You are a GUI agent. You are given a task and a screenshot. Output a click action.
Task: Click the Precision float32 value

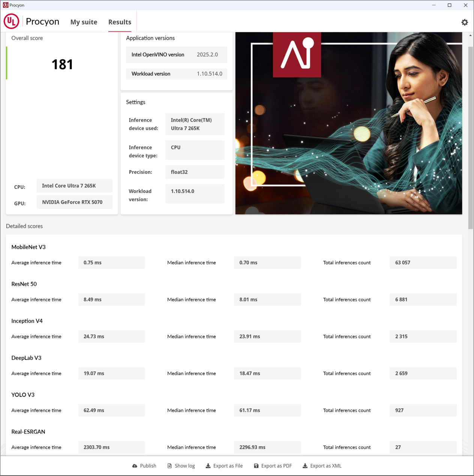point(195,172)
